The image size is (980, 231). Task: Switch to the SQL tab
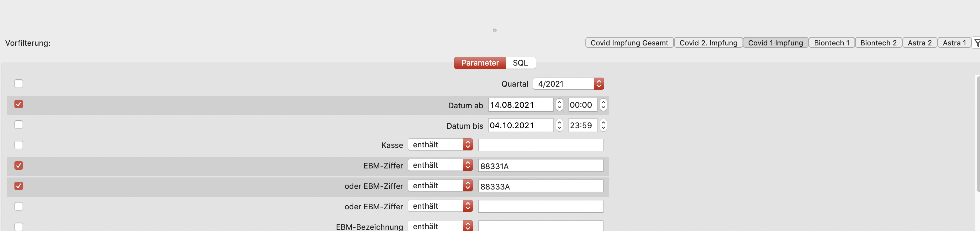520,63
